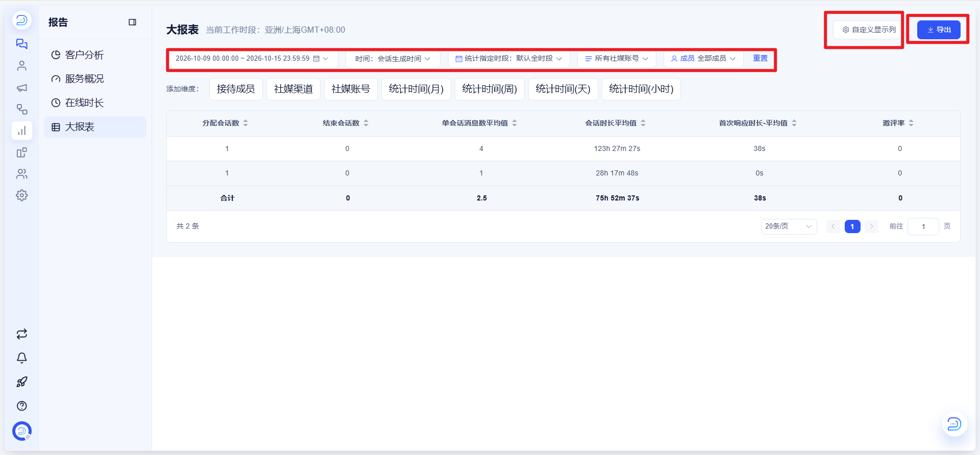Open the workflow automation icon in sidebar
980x455 pixels.
coord(21,109)
